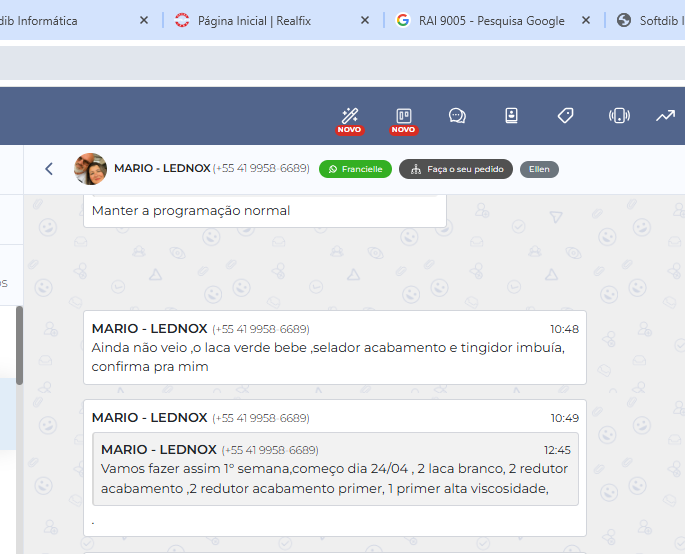This screenshot has height=554, width=685.
Task: Click the vibrating phone icon
Action: [x=619, y=116]
